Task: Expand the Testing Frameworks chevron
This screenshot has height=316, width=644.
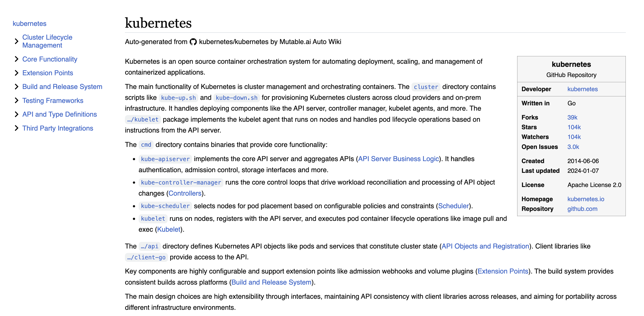Action: [x=17, y=100]
